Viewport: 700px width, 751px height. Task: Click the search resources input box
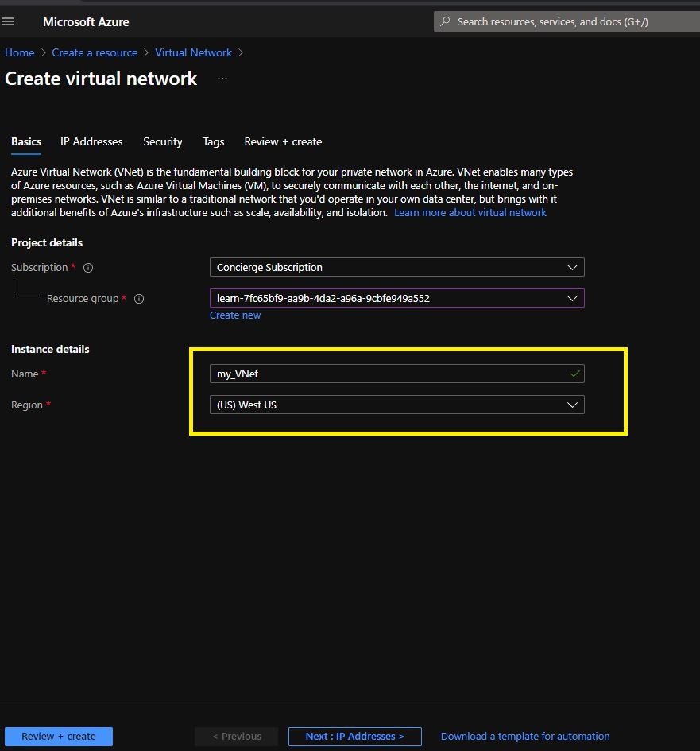pos(567,21)
